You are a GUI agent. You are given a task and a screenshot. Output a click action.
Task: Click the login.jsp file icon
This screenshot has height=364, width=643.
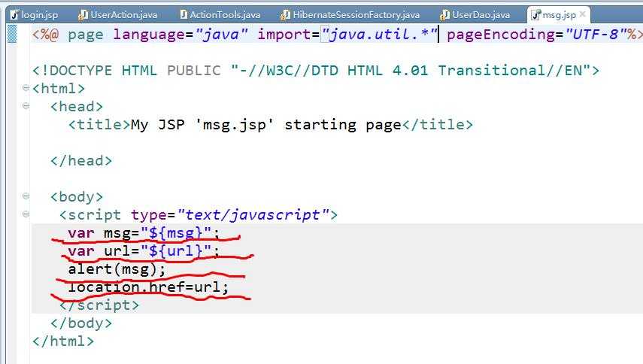(x=15, y=15)
